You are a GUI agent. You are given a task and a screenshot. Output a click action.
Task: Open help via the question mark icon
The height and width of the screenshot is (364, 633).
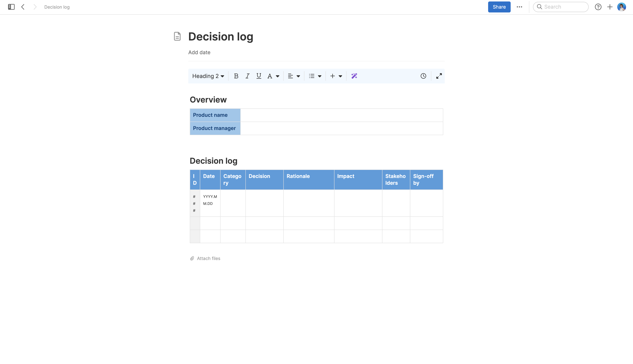(598, 7)
